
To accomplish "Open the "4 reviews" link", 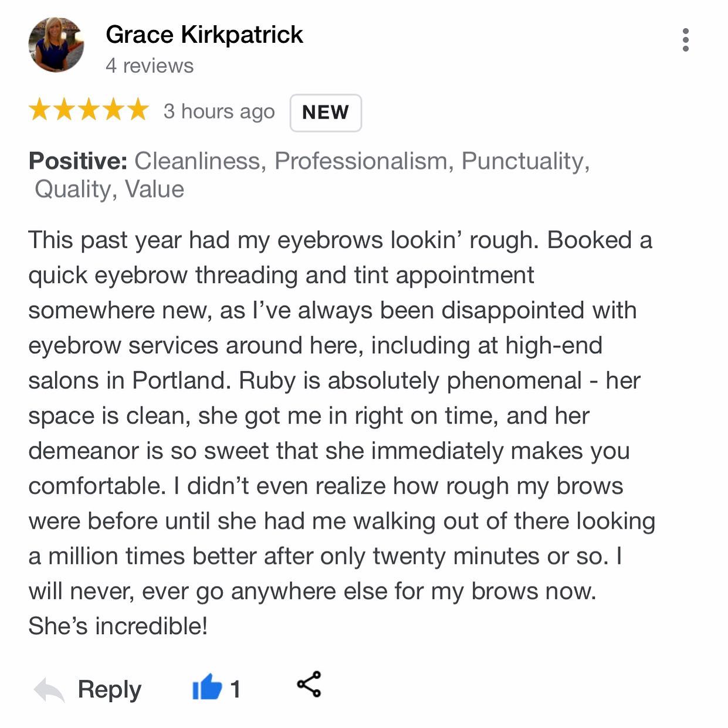I will point(150,66).
